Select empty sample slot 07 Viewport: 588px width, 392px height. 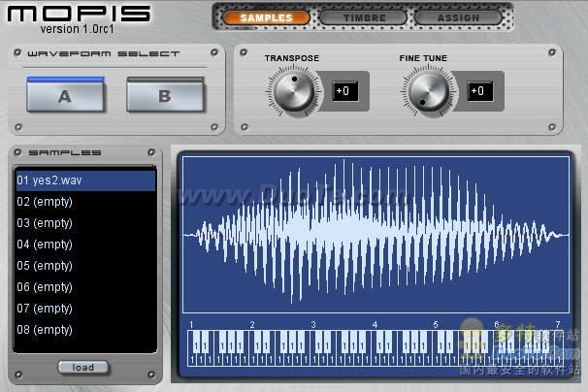tap(85, 309)
